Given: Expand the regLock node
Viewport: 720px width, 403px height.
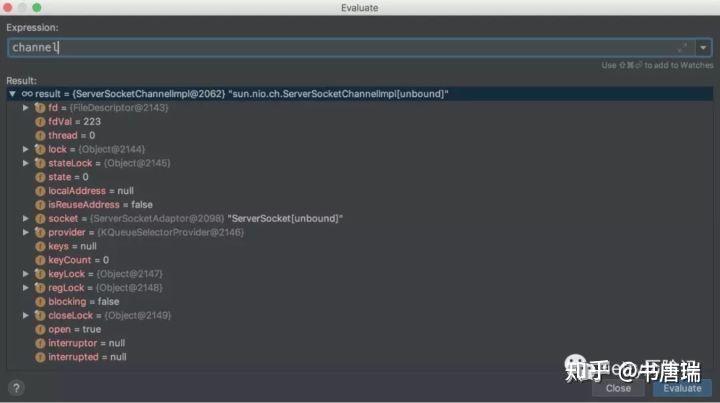Looking at the screenshot, I should [x=26, y=288].
